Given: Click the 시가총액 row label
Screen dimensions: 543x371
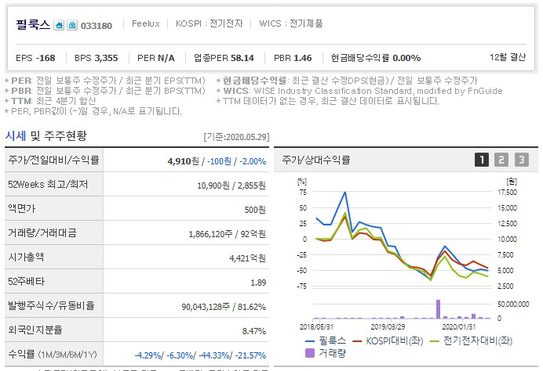Looking at the screenshot, I should click(26, 257).
